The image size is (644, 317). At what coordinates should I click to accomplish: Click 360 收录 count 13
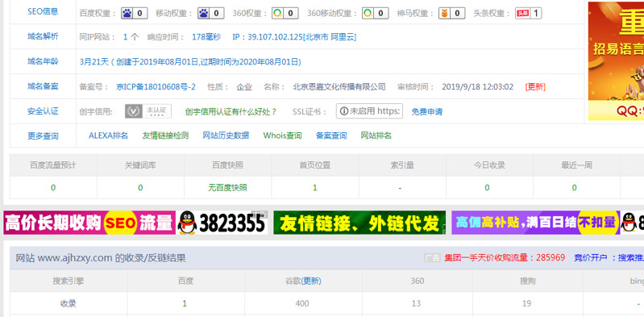[x=416, y=303]
